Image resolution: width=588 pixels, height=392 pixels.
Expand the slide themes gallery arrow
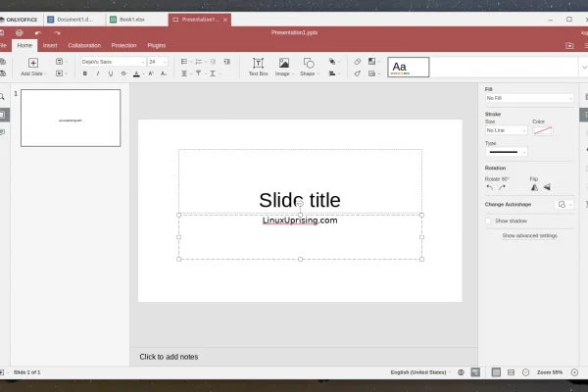pyautogui.click(x=584, y=68)
